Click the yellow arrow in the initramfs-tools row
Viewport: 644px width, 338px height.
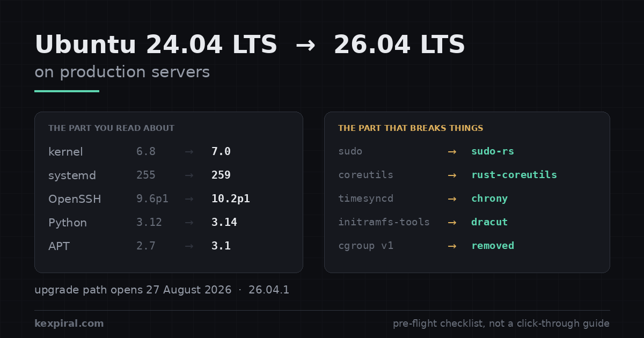coord(452,223)
